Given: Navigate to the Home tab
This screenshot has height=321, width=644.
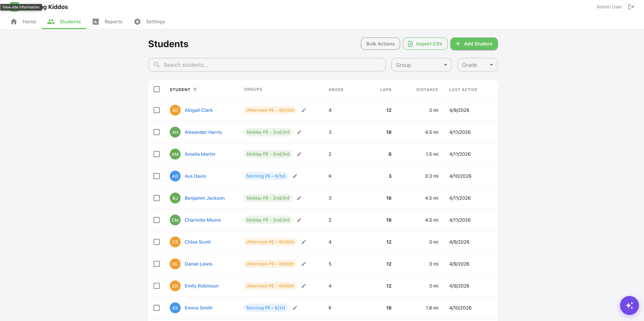Looking at the screenshot, I should click(29, 21).
